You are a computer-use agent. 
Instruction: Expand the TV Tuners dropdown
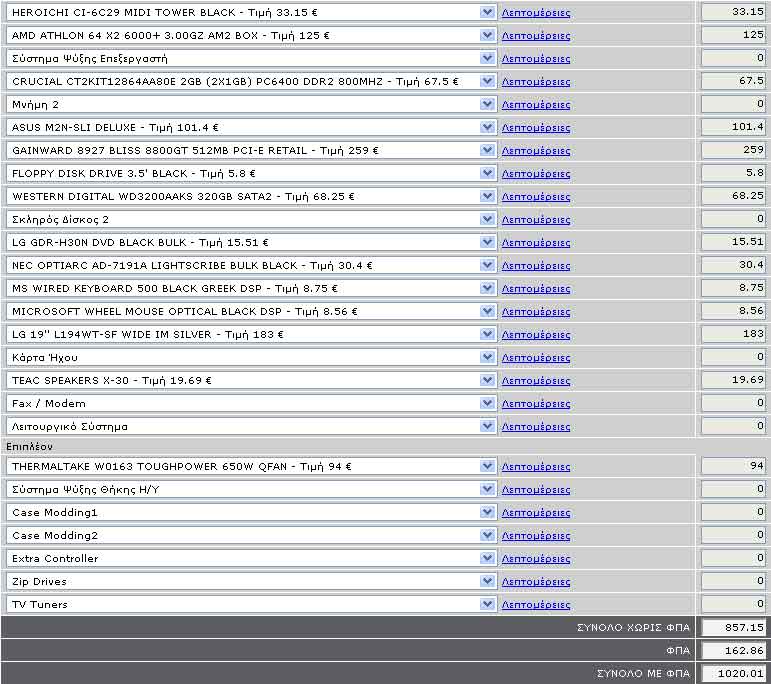pos(251,604)
